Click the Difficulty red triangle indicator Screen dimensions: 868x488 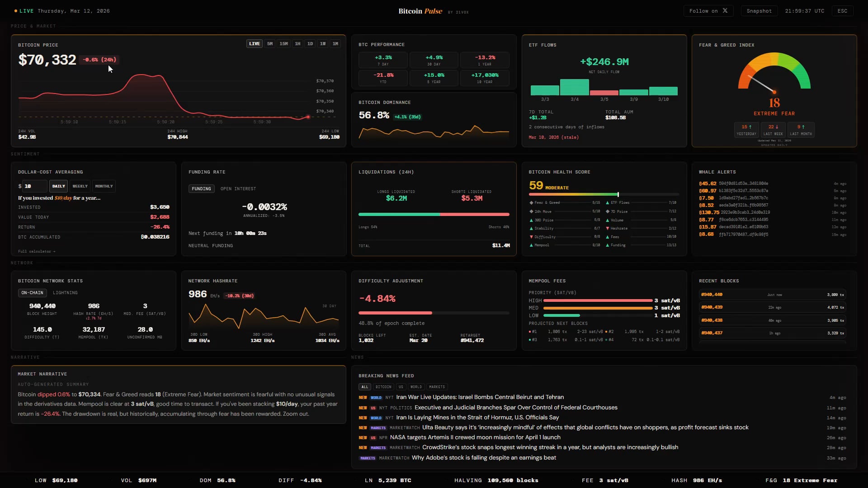tap(531, 237)
